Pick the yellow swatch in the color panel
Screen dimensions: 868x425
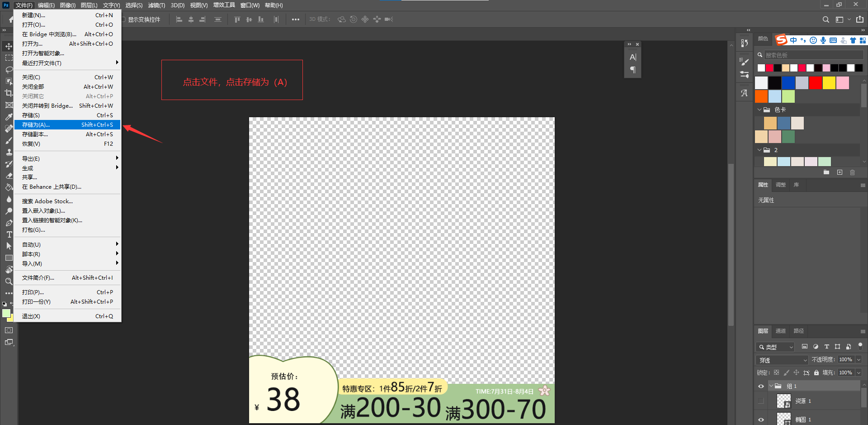[x=829, y=83]
